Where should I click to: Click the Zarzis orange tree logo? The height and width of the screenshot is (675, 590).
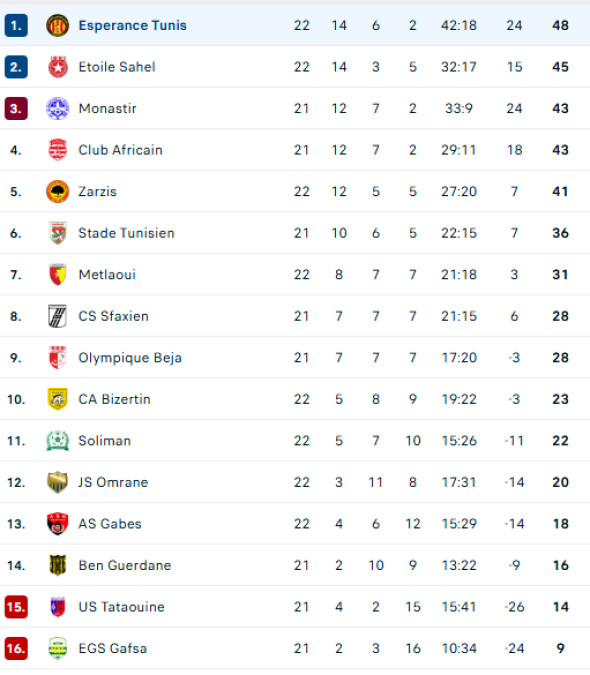57,192
